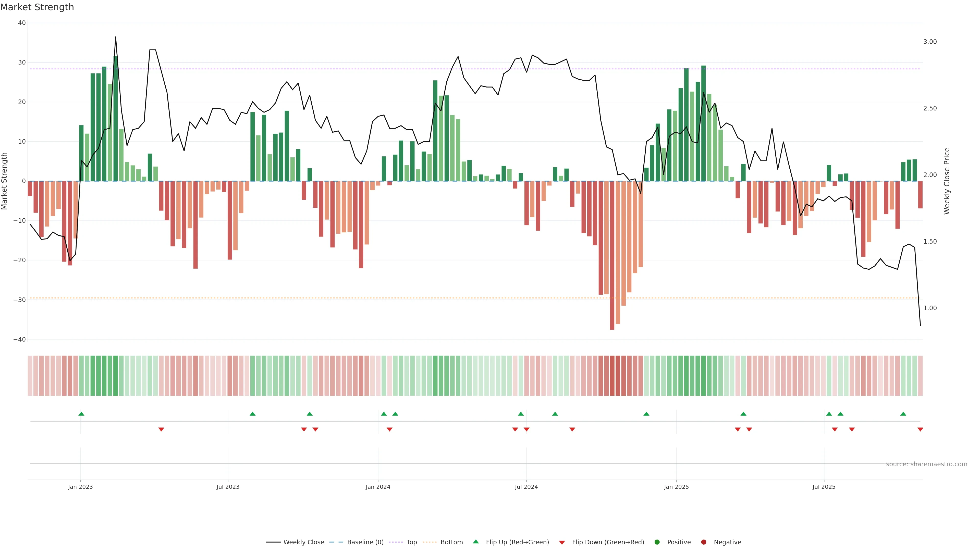Click the green Positive circle legend icon

(657, 542)
